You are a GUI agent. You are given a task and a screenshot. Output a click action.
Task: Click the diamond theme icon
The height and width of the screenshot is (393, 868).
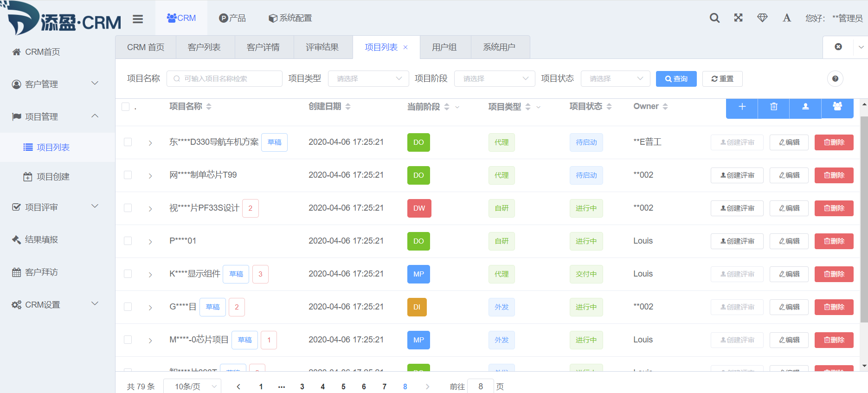click(762, 18)
